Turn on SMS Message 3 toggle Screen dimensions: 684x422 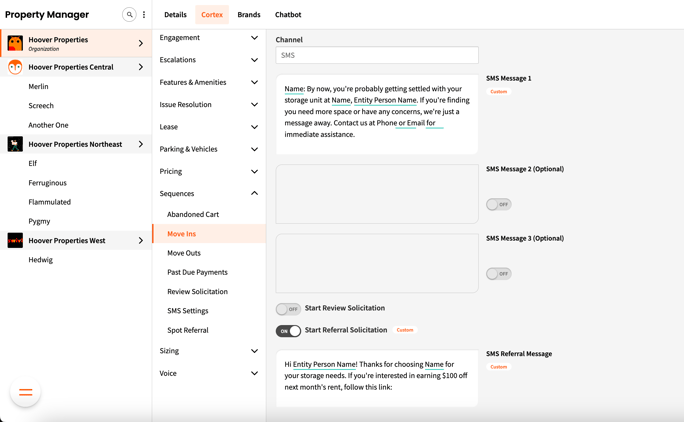(x=498, y=273)
